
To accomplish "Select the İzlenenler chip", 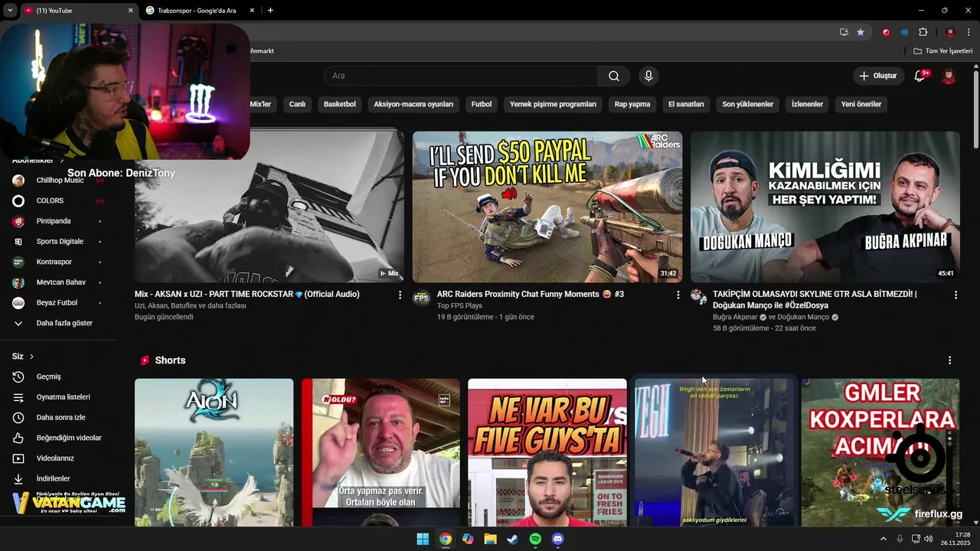I will pos(807,104).
